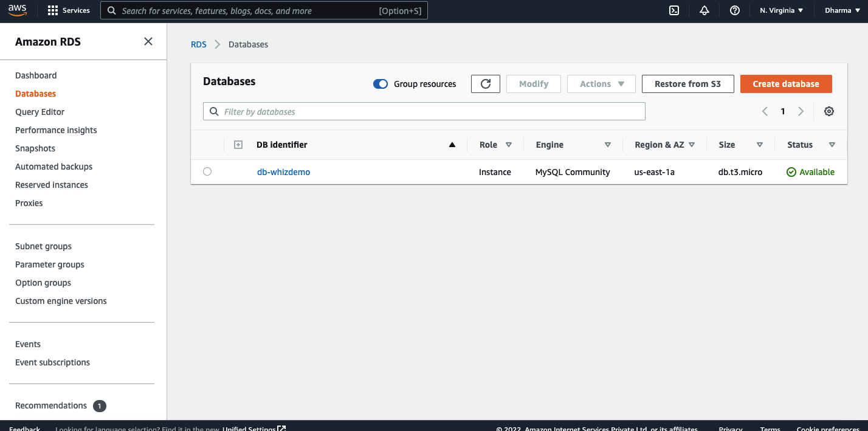The image size is (868, 431).
Task: Click the Modify button
Action: [534, 84]
